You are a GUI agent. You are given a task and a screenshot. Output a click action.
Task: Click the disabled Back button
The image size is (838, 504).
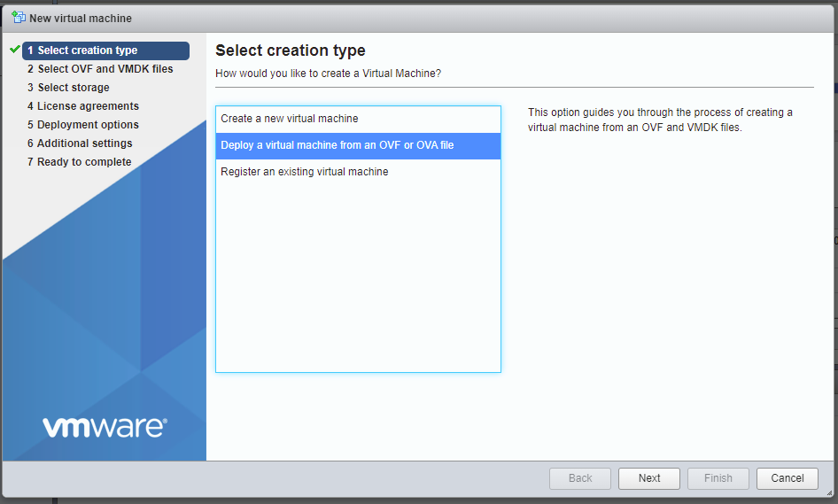pos(580,478)
